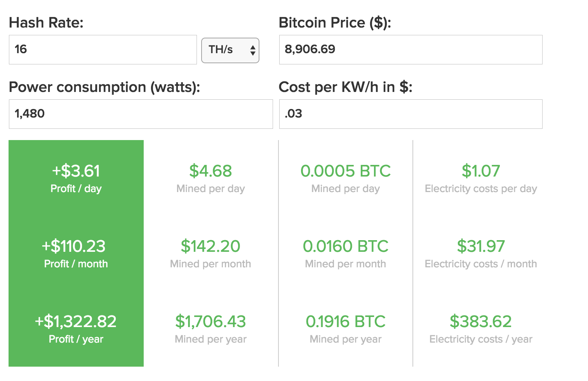
Task: Click the $1.07 electricity cost per day
Action: click(x=481, y=171)
